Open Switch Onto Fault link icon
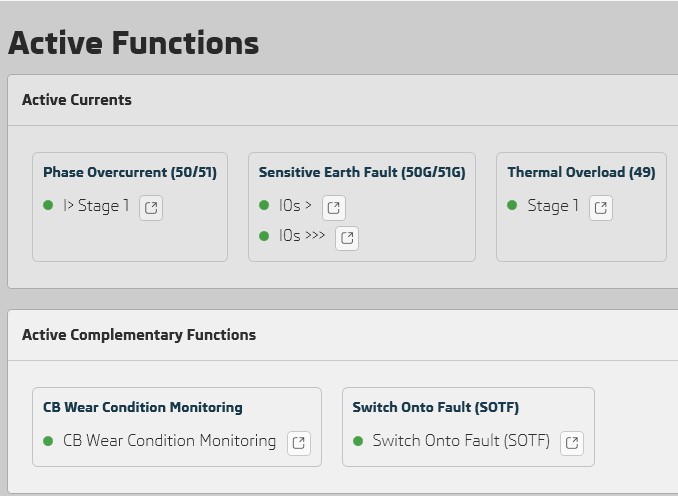The image size is (678, 496). (572, 443)
